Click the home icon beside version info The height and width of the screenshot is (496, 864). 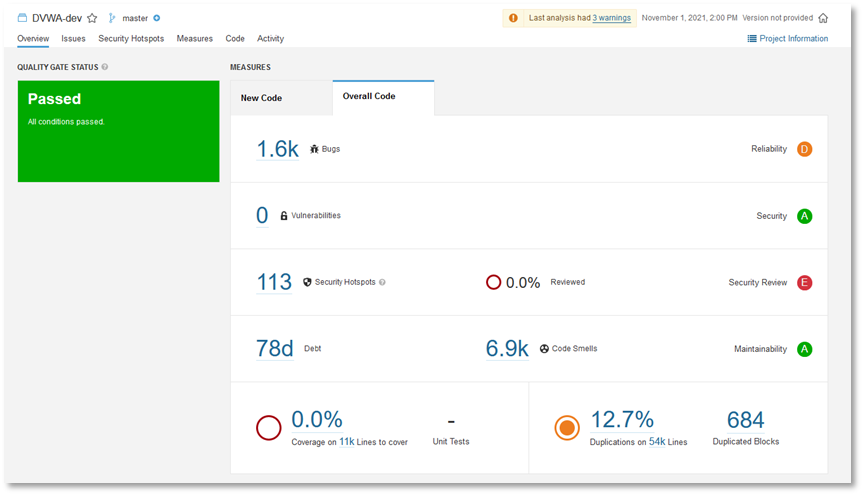point(823,18)
